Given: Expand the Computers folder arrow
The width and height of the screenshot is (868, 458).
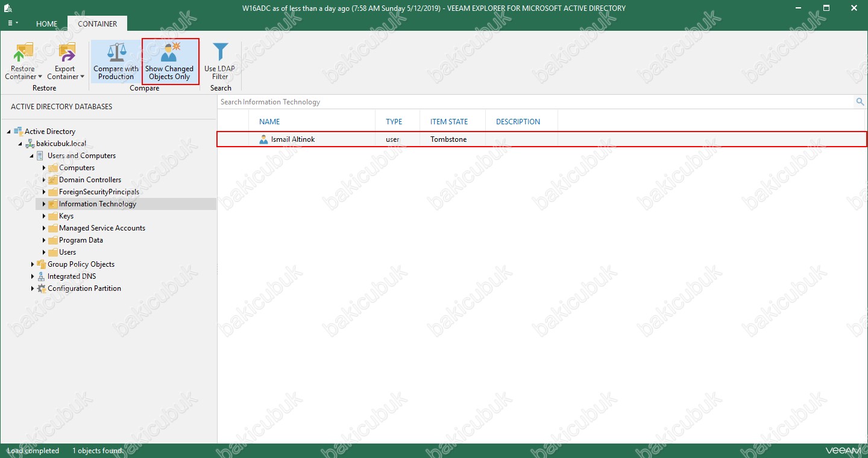Looking at the screenshot, I should point(44,168).
